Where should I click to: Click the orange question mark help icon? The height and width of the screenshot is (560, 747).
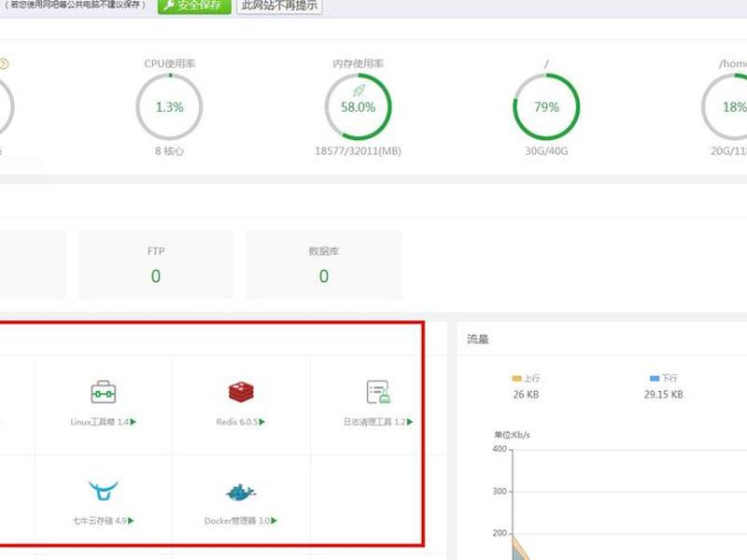pos(4,63)
